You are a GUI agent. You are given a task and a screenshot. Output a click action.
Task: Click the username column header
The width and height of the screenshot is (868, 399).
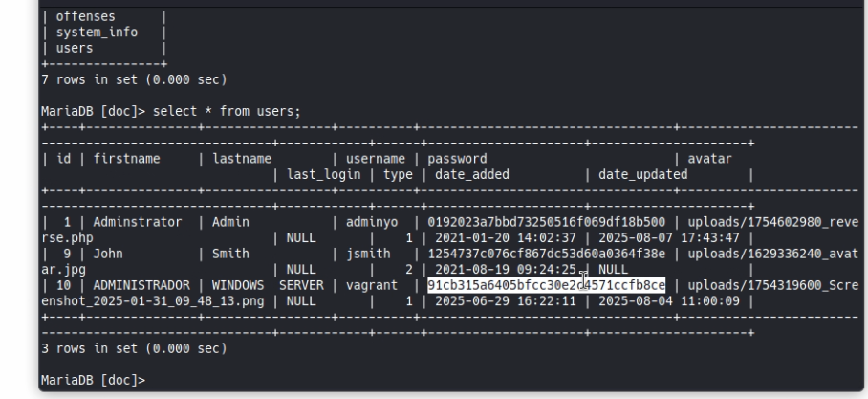[376, 159]
